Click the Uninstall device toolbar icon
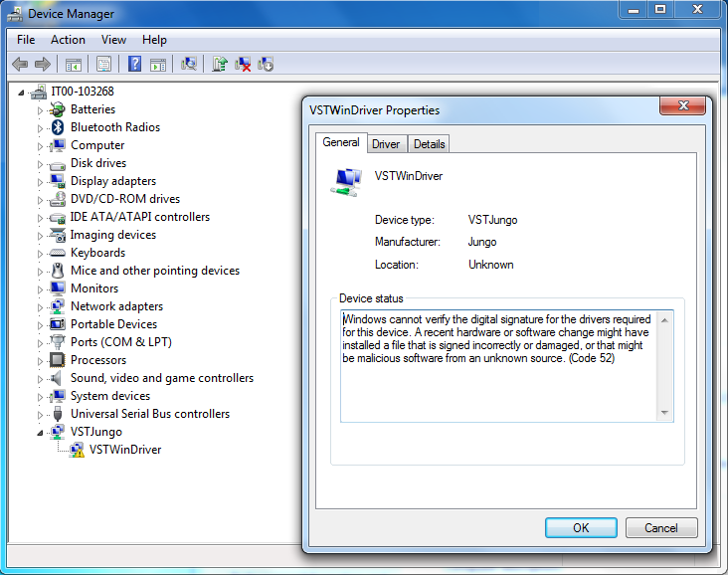Image resolution: width=728 pixels, height=575 pixels. (x=243, y=64)
